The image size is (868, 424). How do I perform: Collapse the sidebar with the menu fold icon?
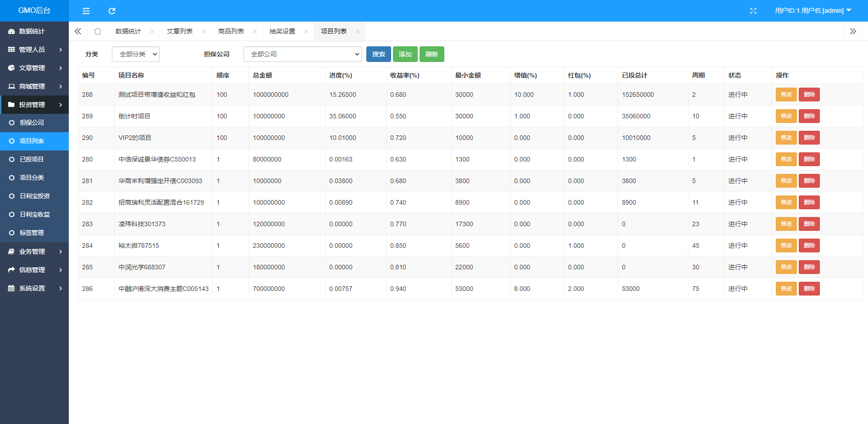point(86,11)
